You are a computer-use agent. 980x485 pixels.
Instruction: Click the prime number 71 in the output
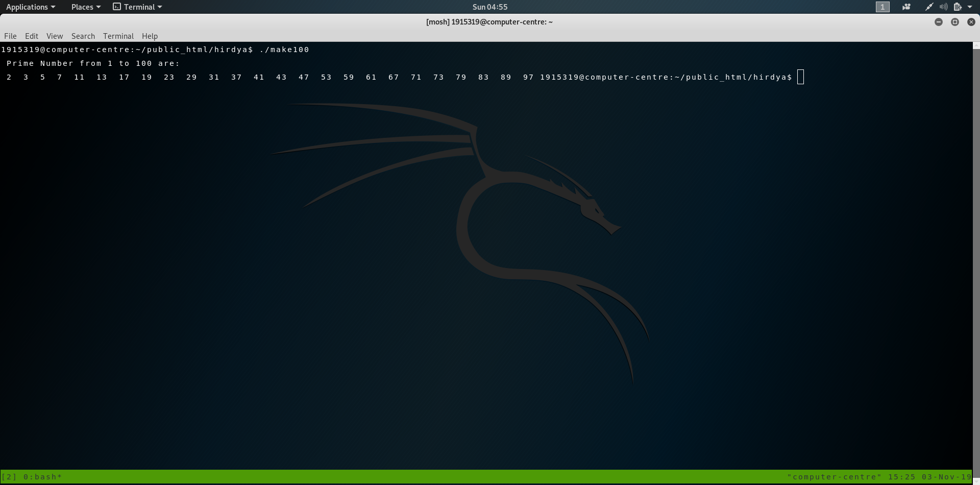point(416,77)
